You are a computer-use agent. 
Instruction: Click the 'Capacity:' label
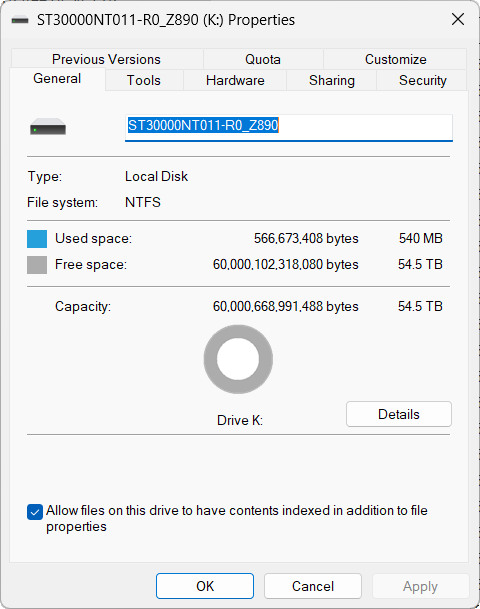click(x=83, y=306)
